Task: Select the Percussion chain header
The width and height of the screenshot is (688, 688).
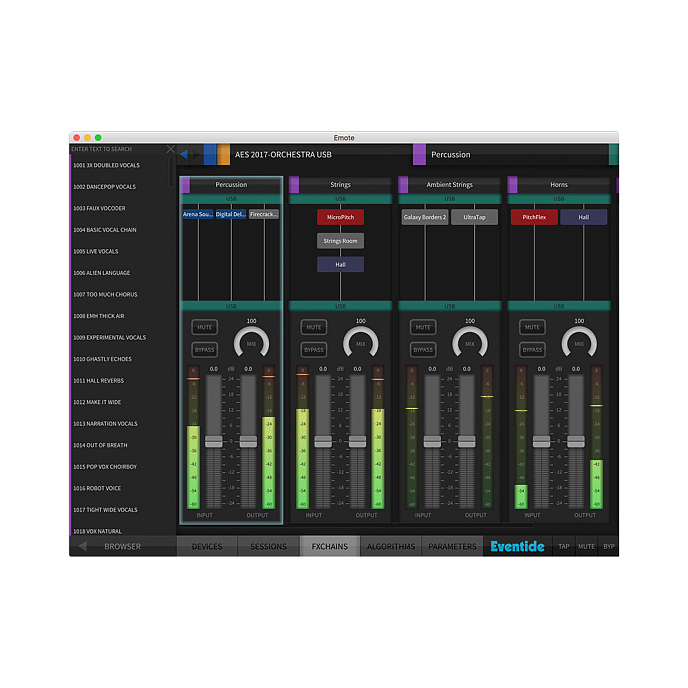Action: pyautogui.click(x=231, y=185)
